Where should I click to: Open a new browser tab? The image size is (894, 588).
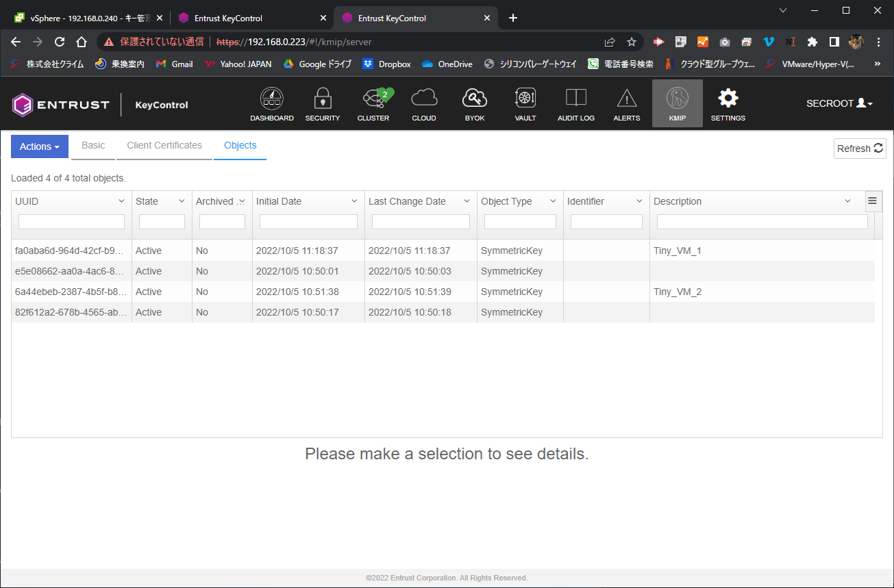tap(513, 18)
